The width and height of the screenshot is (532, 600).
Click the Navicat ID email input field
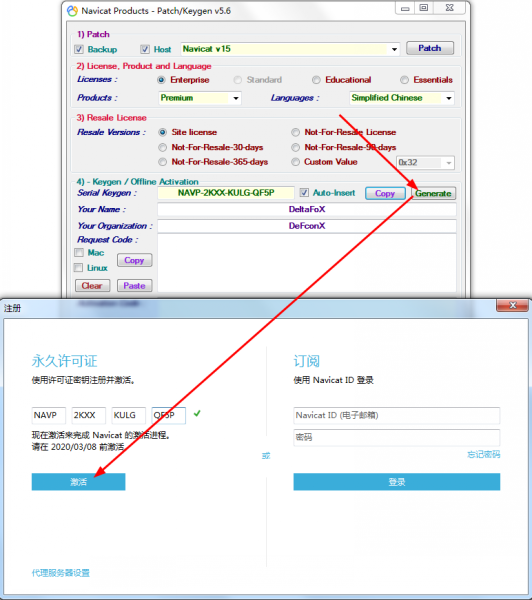[x=397, y=415]
